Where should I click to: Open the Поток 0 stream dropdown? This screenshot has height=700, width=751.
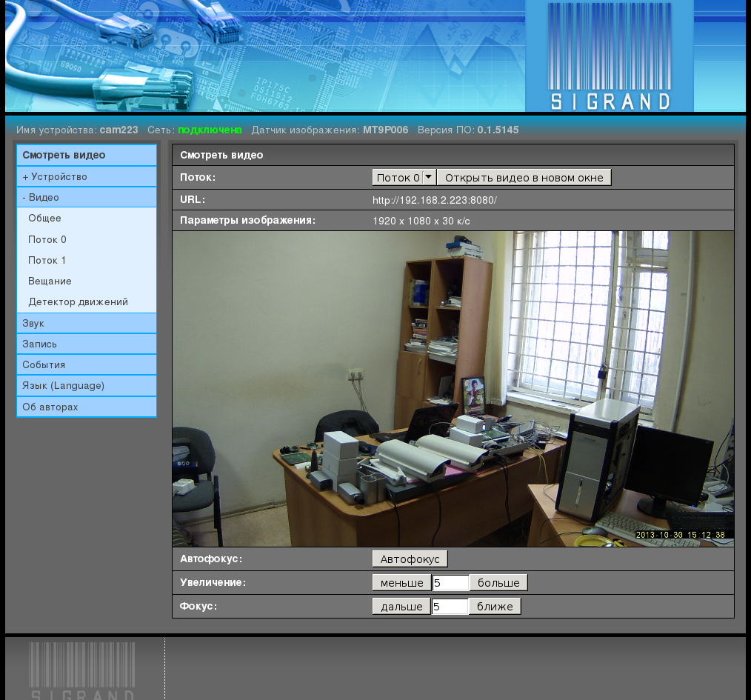pos(404,178)
